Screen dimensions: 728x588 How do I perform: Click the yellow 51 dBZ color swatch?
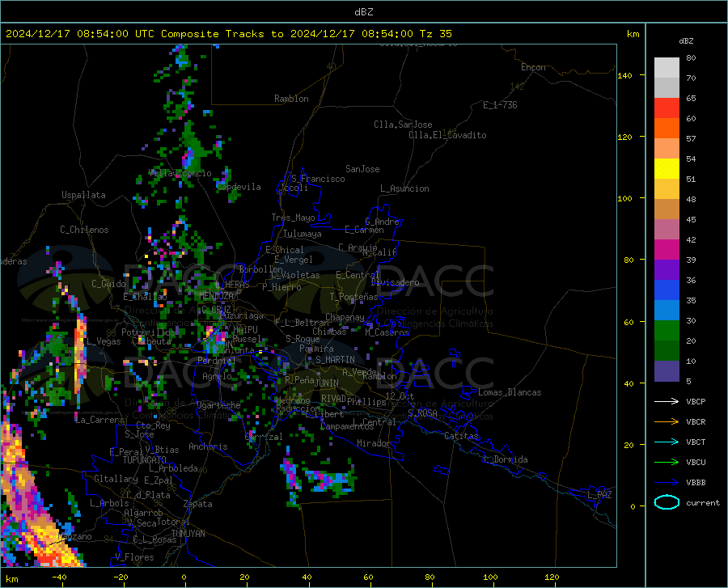click(667, 169)
